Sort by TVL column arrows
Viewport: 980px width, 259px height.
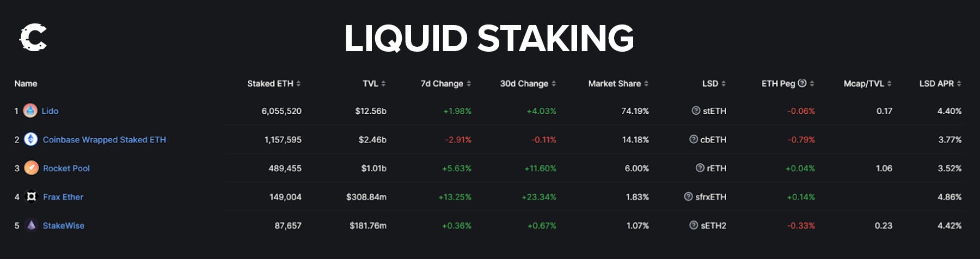383,84
